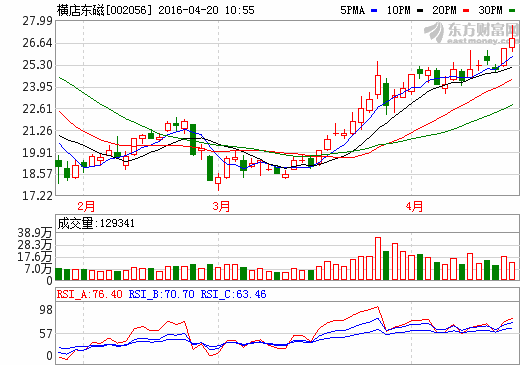The width and height of the screenshot is (520, 365).
Task: Click the 19.91 price axis label
Action: click(x=37, y=153)
